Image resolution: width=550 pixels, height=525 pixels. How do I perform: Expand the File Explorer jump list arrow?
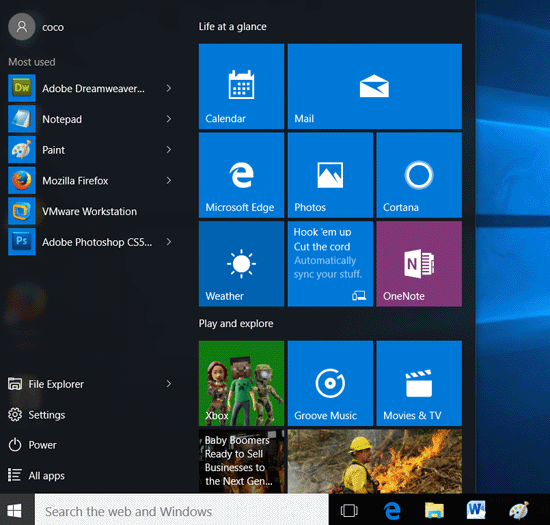[169, 384]
